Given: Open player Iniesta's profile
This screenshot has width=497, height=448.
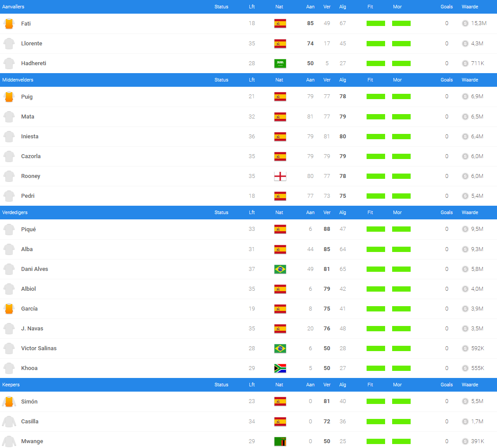Looking at the screenshot, I should click(x=30, y=137).
